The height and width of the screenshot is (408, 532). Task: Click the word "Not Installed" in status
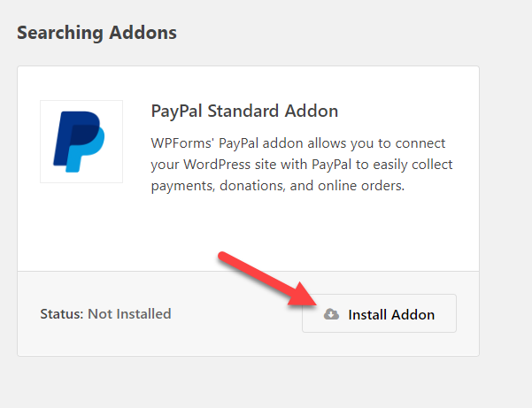(129, 313)
